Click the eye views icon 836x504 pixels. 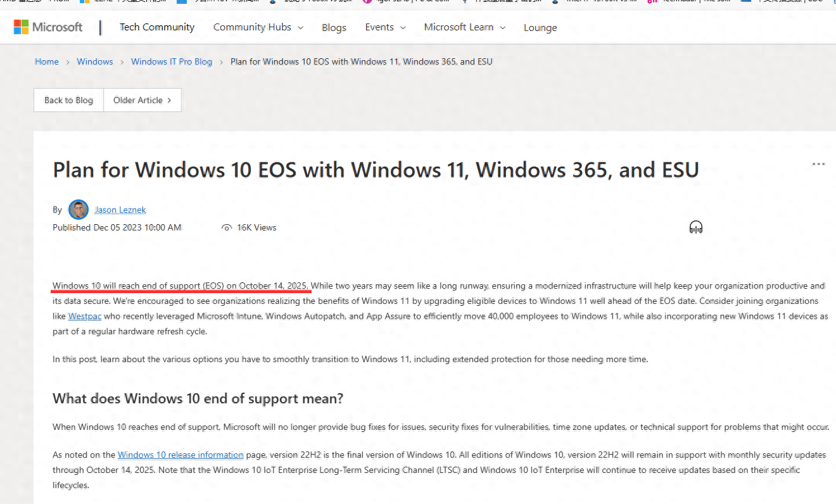pyautogui.click(x=227, y=227)
